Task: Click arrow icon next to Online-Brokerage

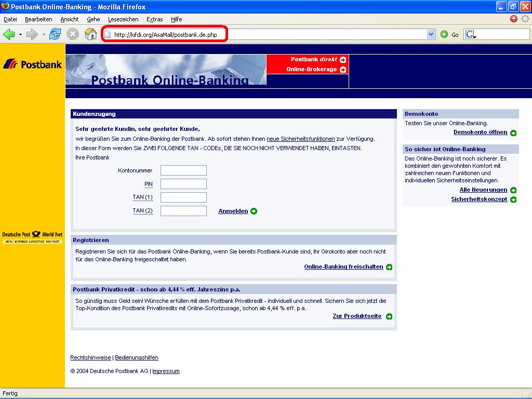Action: [x=343, y=70]
